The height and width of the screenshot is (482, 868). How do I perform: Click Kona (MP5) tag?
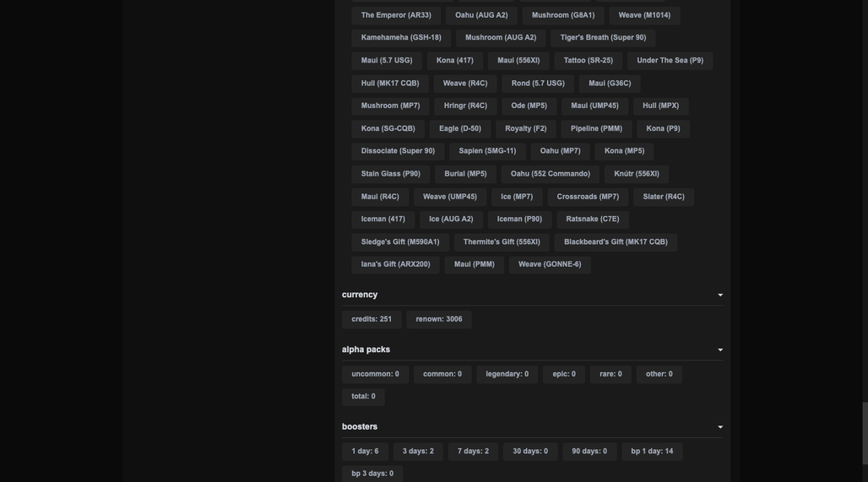pos(624,151)
